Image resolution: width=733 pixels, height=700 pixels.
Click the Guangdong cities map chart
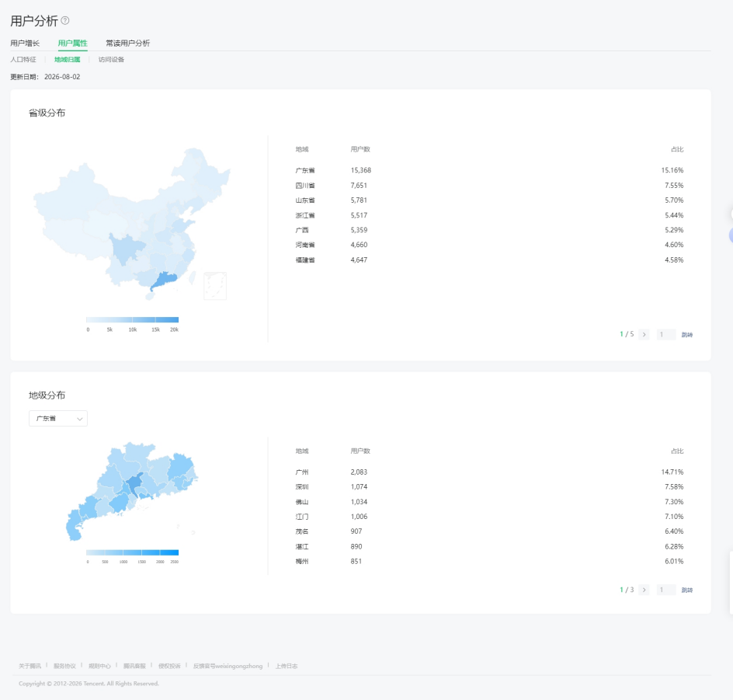(x=132, y=491)
